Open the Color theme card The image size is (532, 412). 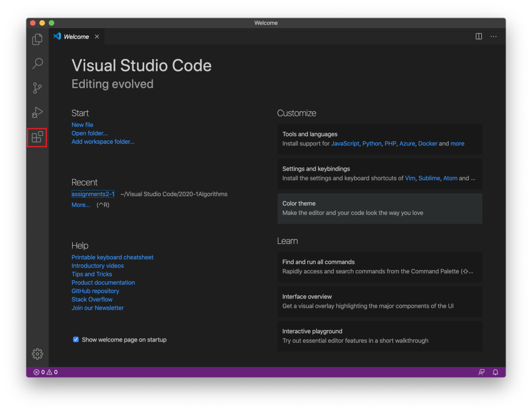point(379,208)
